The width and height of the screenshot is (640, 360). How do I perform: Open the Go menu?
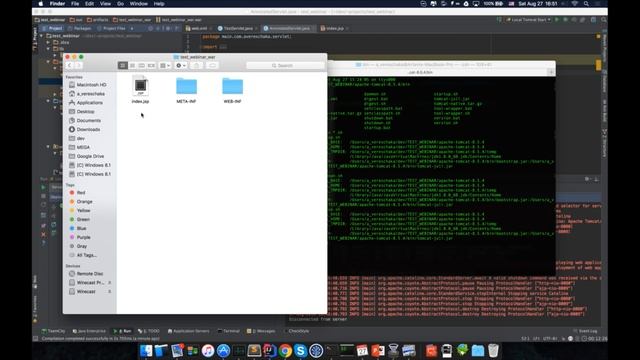pos(120,4)
